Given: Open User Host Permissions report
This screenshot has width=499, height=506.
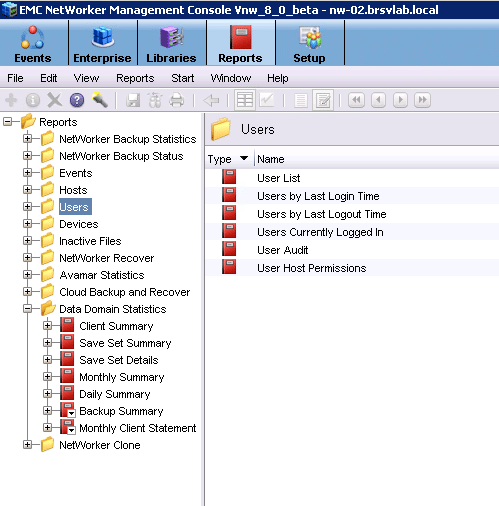Looking at the screenshot, I should point(312,268).
